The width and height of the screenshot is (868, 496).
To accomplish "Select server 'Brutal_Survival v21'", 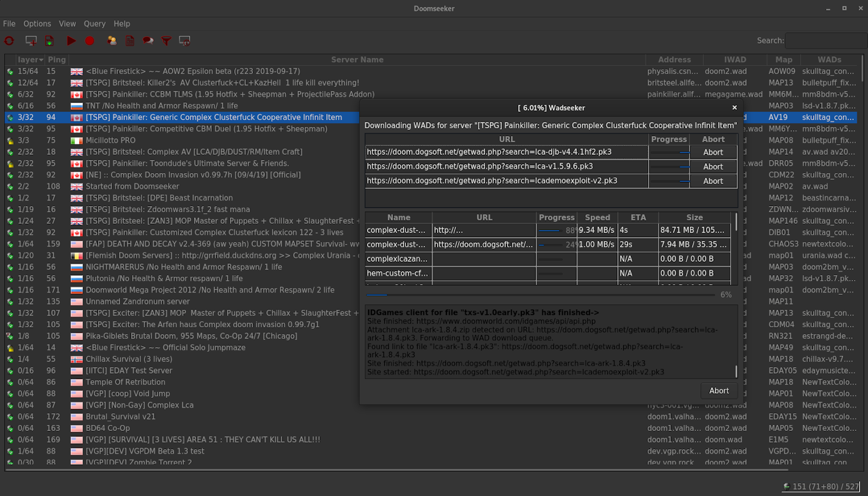I will tap(120, 417).
